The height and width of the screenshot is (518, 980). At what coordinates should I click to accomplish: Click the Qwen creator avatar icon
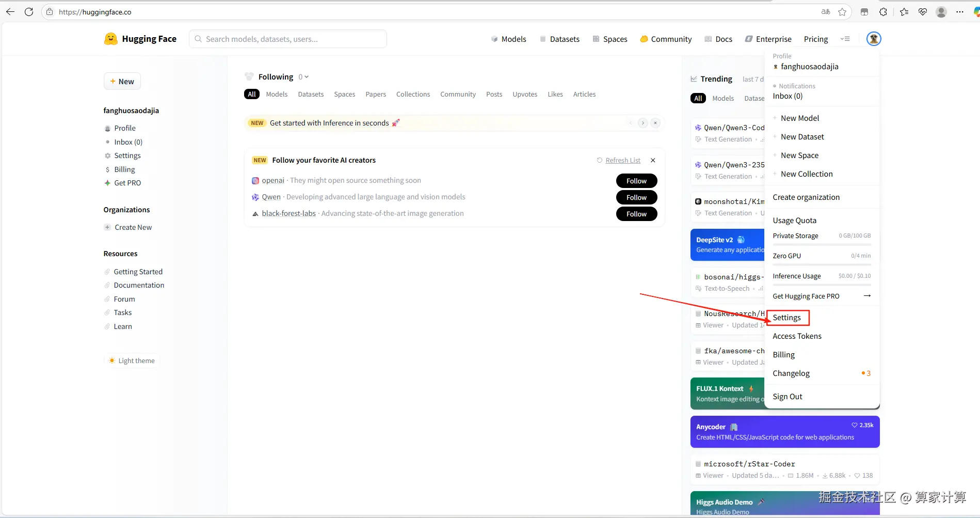point(255,197)
